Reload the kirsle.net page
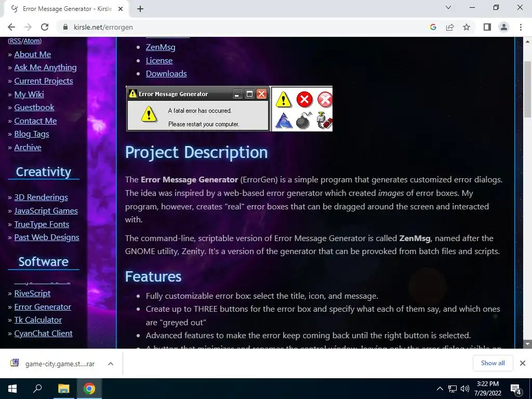This screenshot has height=399, width=532. pos(45,27)
